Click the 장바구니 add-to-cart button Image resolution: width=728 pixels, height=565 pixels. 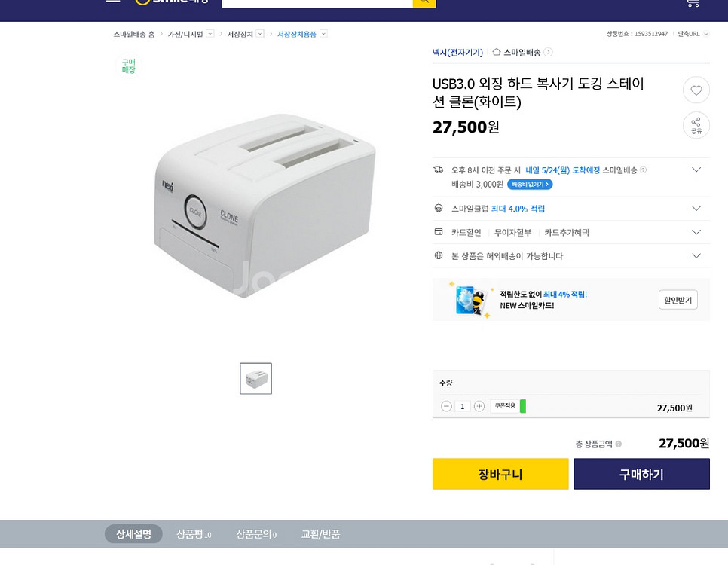click(x=500, y=474)
